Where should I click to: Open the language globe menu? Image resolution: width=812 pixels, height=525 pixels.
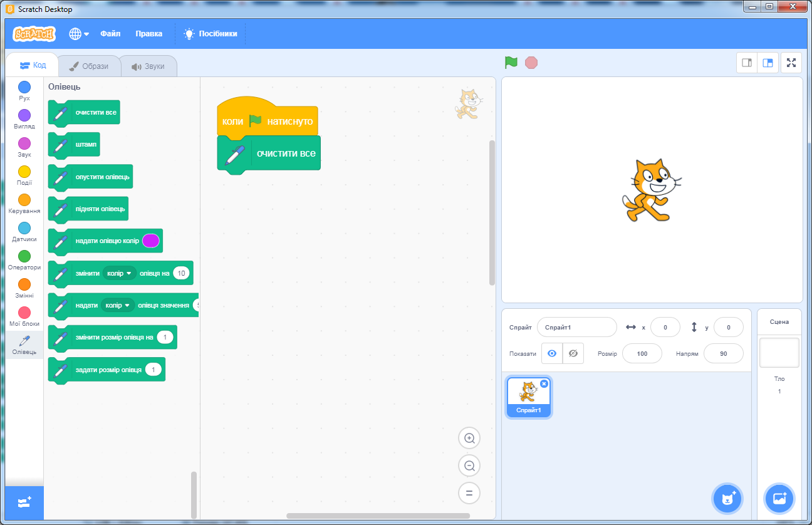point(79,34)
